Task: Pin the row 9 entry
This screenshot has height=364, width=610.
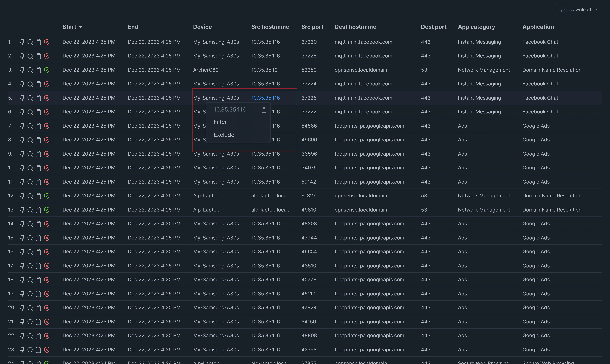Action: [22, 154]
